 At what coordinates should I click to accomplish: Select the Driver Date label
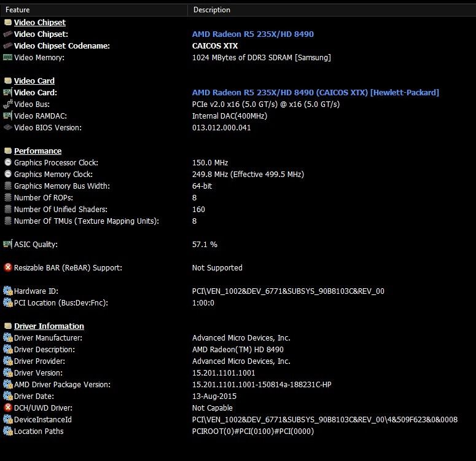34,396
